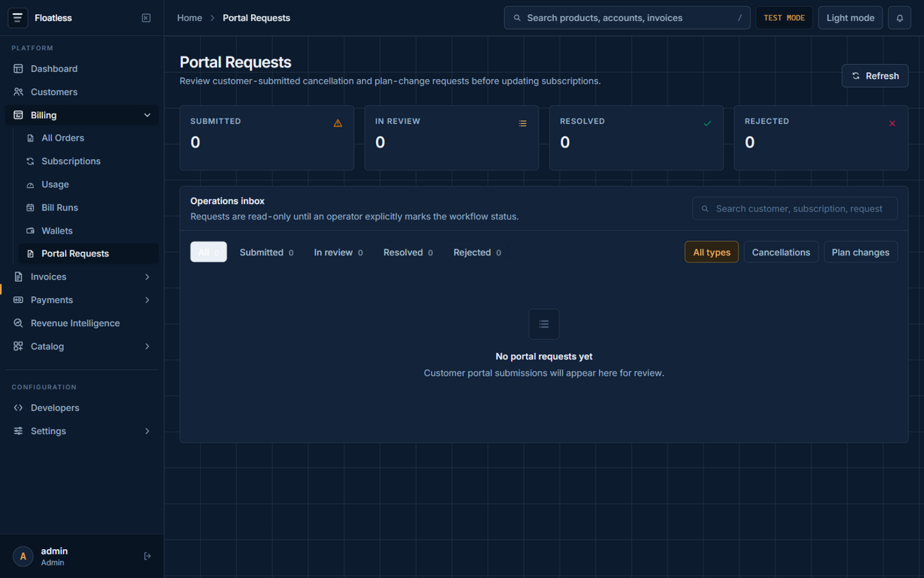Click the Floatless logo menu icon
924x578 pixels.
pyautogui.click(x=17, y=18)
